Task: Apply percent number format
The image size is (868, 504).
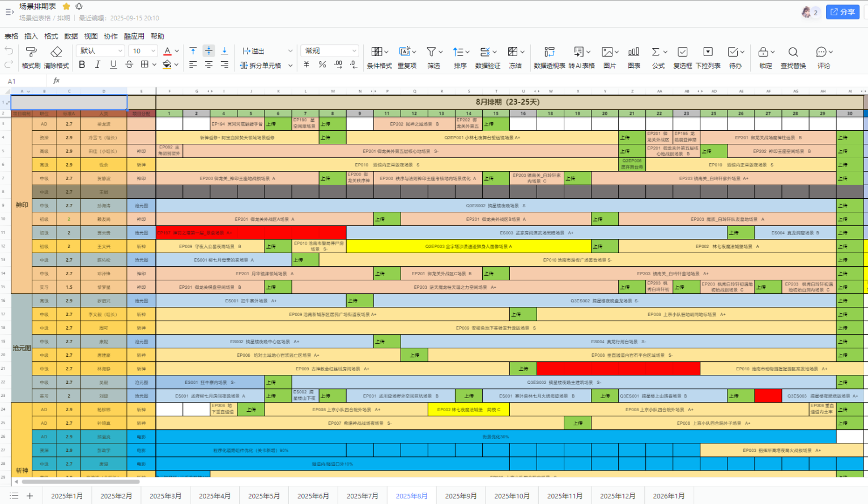Action: click(322, 65)
